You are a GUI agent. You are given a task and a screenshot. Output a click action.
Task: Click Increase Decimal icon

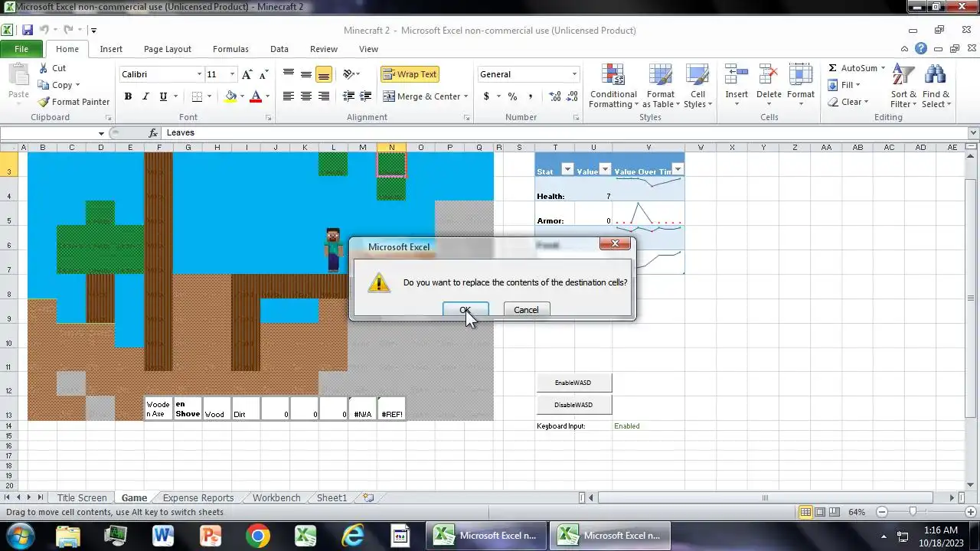point(555,96)
